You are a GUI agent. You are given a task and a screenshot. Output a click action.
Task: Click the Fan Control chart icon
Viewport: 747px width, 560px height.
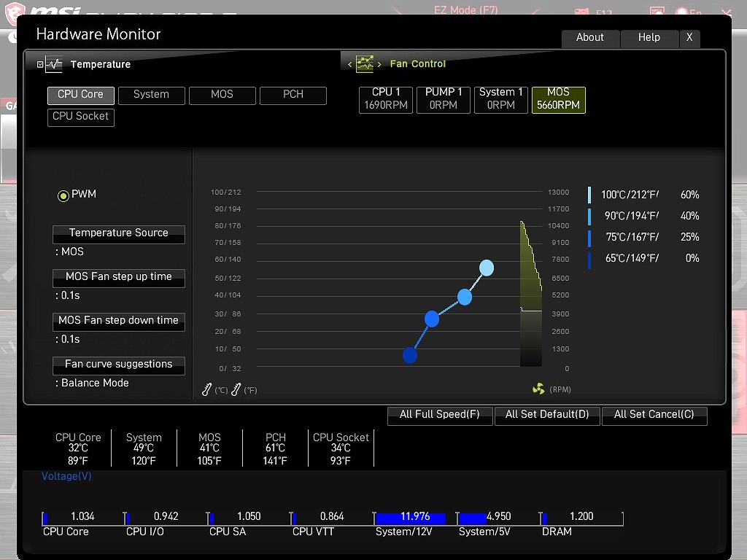(364, 64)
